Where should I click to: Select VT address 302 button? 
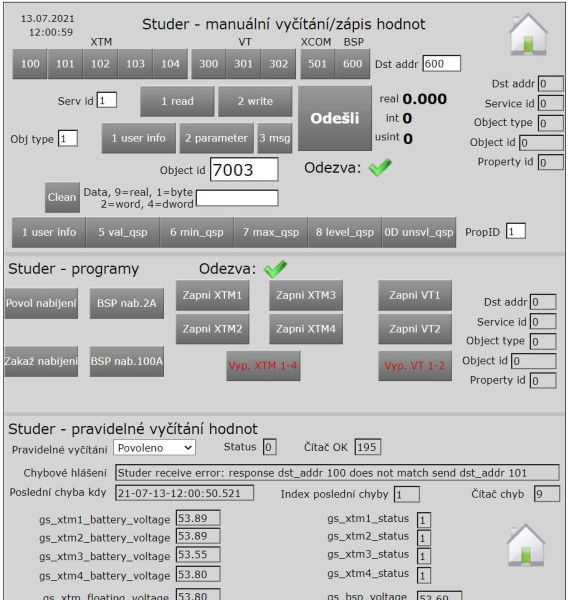278,64
